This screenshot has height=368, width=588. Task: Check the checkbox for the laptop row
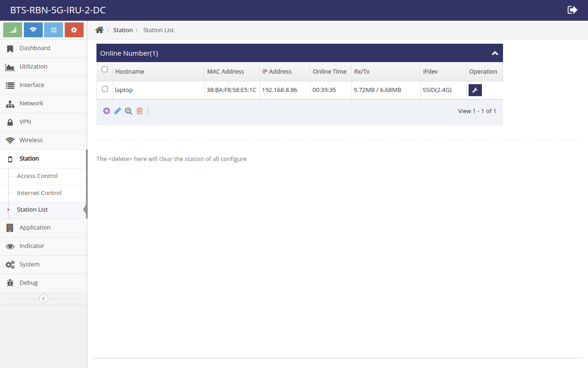point(105,89)
